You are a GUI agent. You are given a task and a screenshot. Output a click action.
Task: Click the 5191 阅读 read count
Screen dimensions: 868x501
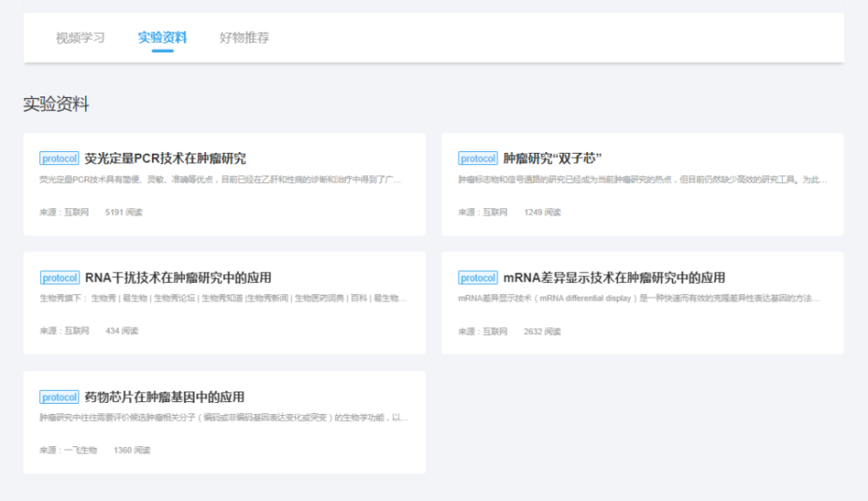123,211
